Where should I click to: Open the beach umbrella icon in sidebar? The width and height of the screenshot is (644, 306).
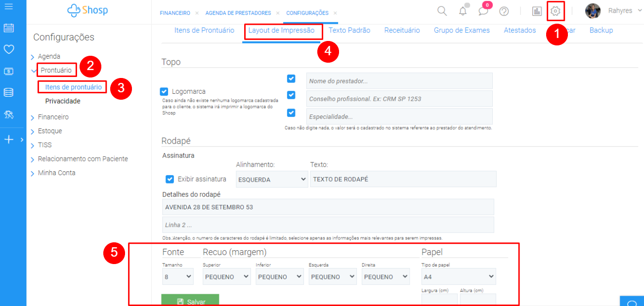pos(8,115)
